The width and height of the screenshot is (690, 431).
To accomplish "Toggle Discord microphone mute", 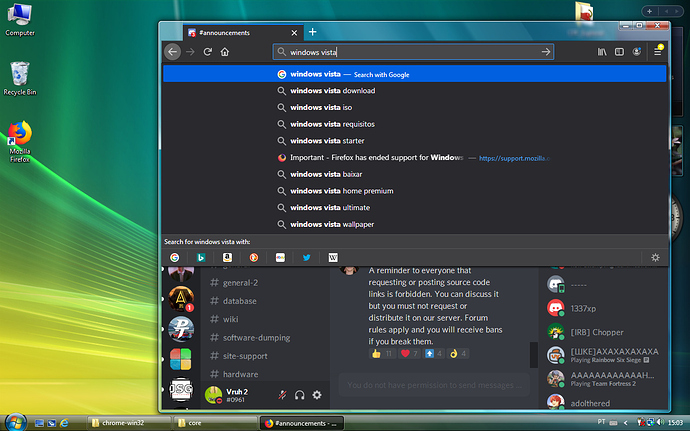I will click(283, 395).
